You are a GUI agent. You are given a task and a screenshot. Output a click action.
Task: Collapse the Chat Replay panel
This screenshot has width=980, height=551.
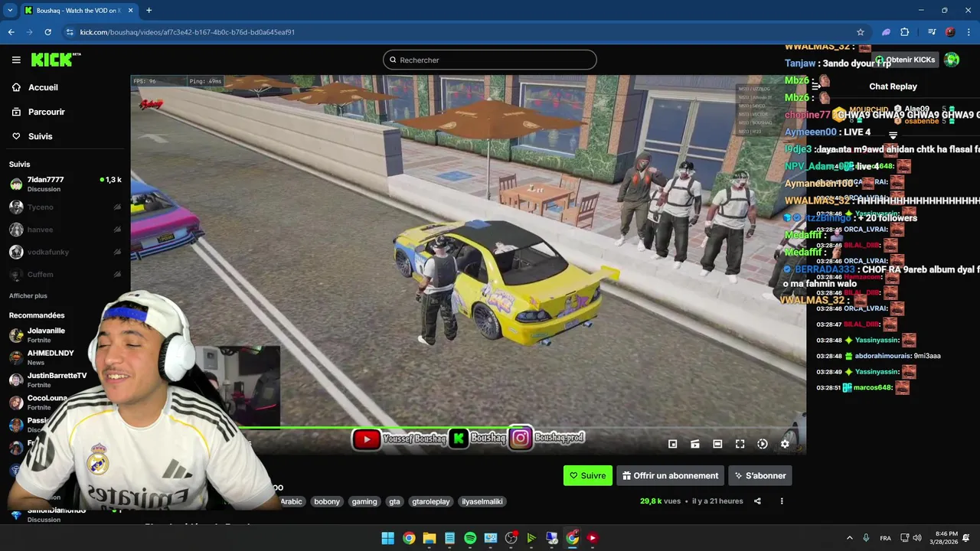(x=816, y=86)
